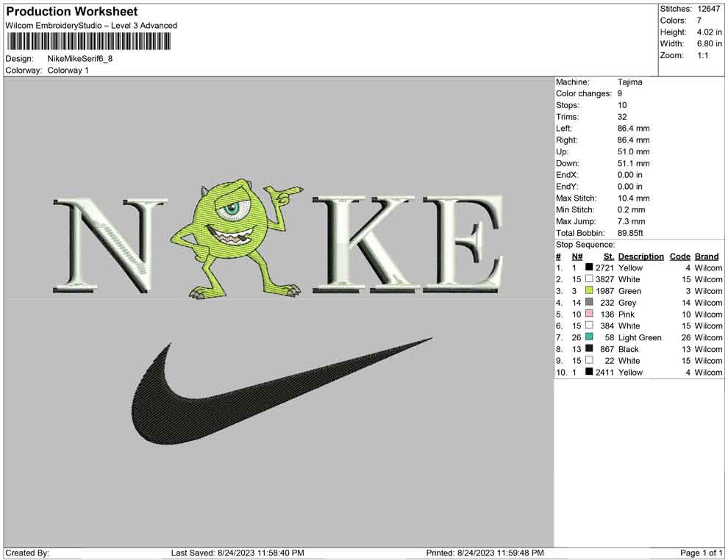Click the embroidered letter E
Screen dimensions: 728x560
463,245
